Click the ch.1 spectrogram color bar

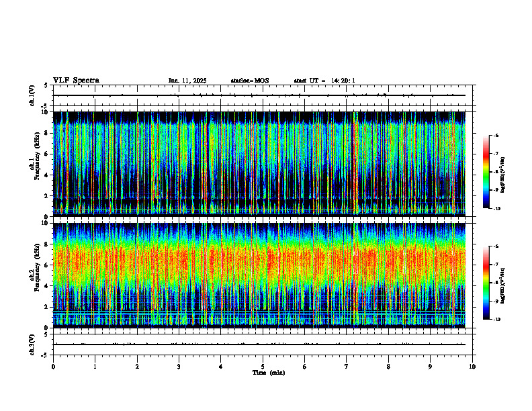486,172
